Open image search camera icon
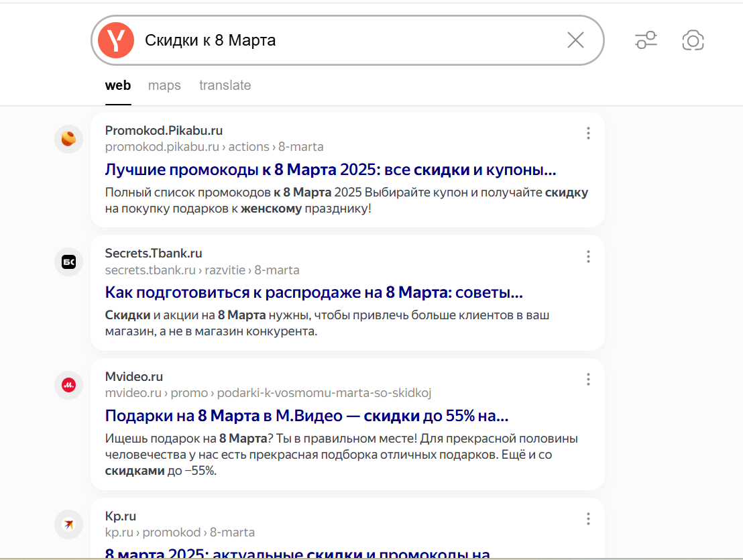This screenshot has width=743, height=560. (693, 40)
